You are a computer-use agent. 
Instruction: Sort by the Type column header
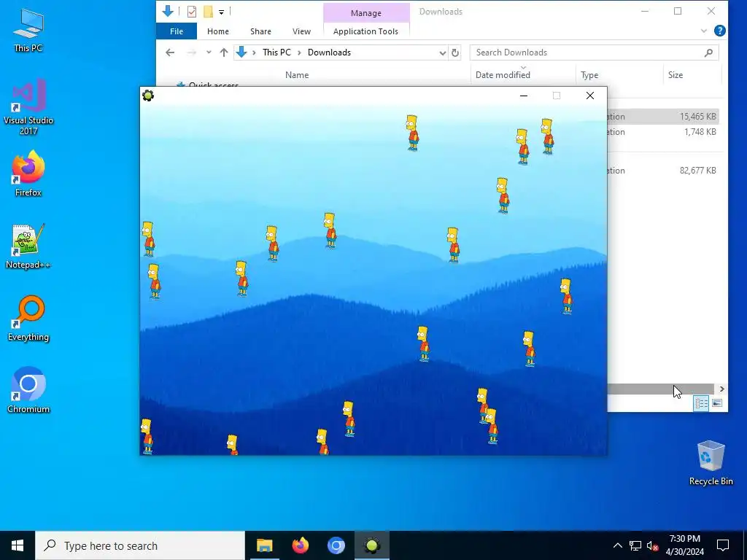pos(589,75)
